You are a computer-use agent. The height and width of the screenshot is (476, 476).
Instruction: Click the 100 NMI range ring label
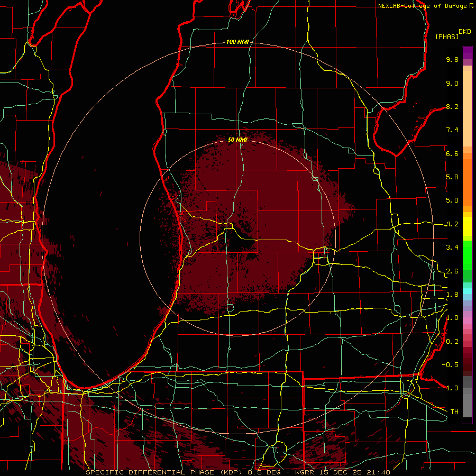coord(237,42)
